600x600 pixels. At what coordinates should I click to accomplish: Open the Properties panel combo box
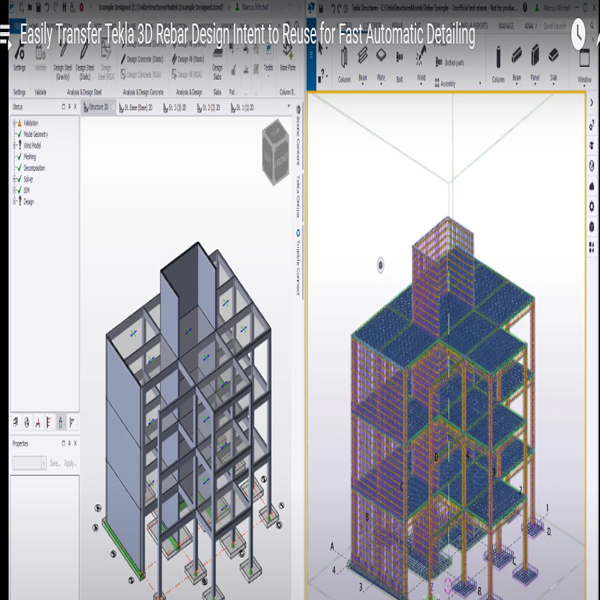pyautogui.click(x=28, y=463)
